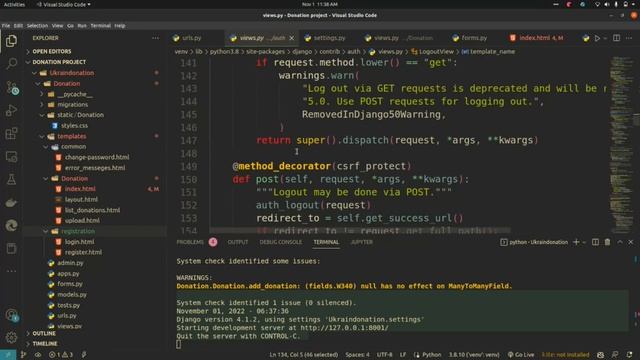This screenshot has width=640, height=360.
Task: Open the Explorer view in the activity bar
Action: point(11,41)
